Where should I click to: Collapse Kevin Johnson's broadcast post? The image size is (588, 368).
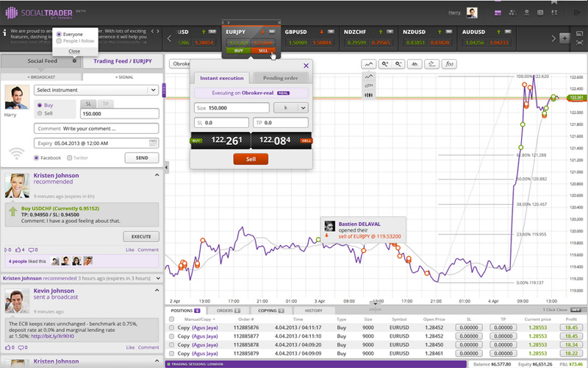click(157, 290)
